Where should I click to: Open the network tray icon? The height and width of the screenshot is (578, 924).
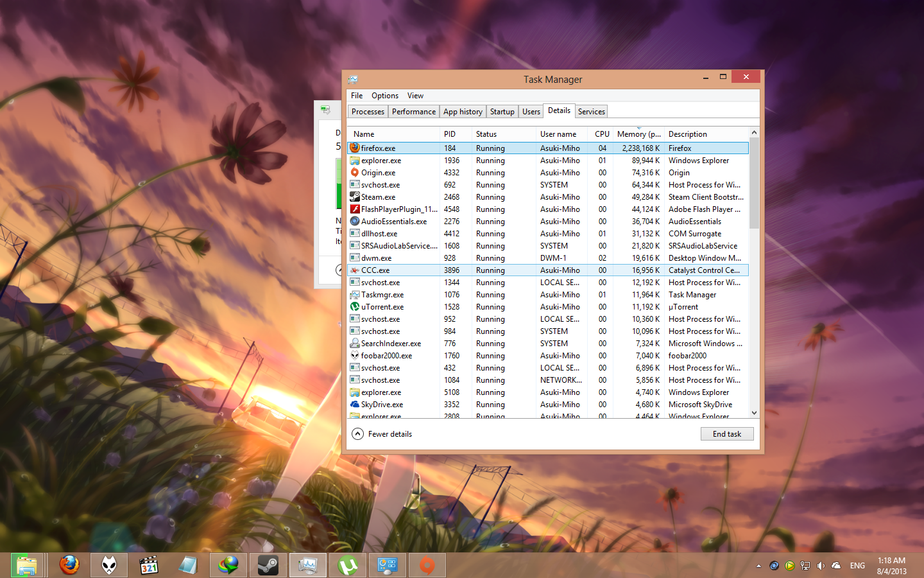[x=805, y=566]
